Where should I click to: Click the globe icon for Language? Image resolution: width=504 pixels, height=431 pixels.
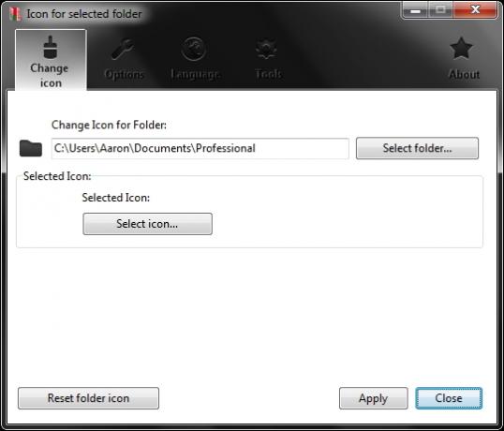coord(194,49)
